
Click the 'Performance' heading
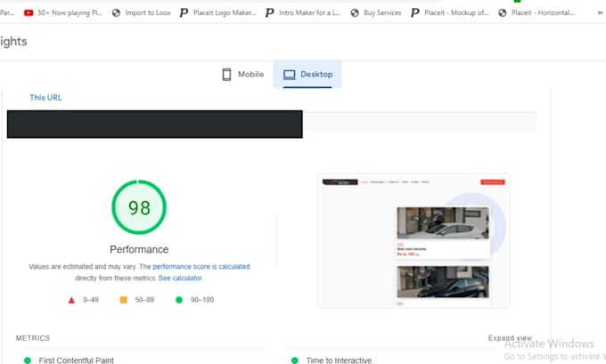click(139, 249)
